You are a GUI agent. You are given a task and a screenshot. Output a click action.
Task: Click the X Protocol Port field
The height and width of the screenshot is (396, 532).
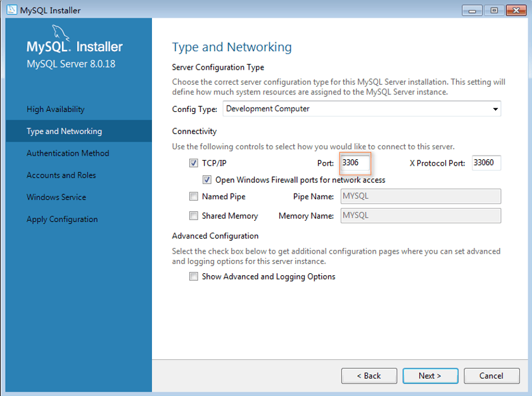tap(486, 163)
